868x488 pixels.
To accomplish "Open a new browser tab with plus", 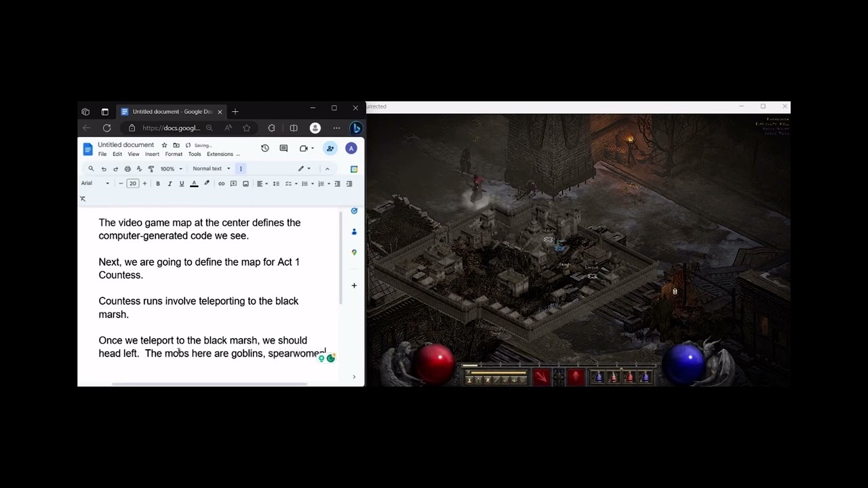I will [x=235, y=111].
